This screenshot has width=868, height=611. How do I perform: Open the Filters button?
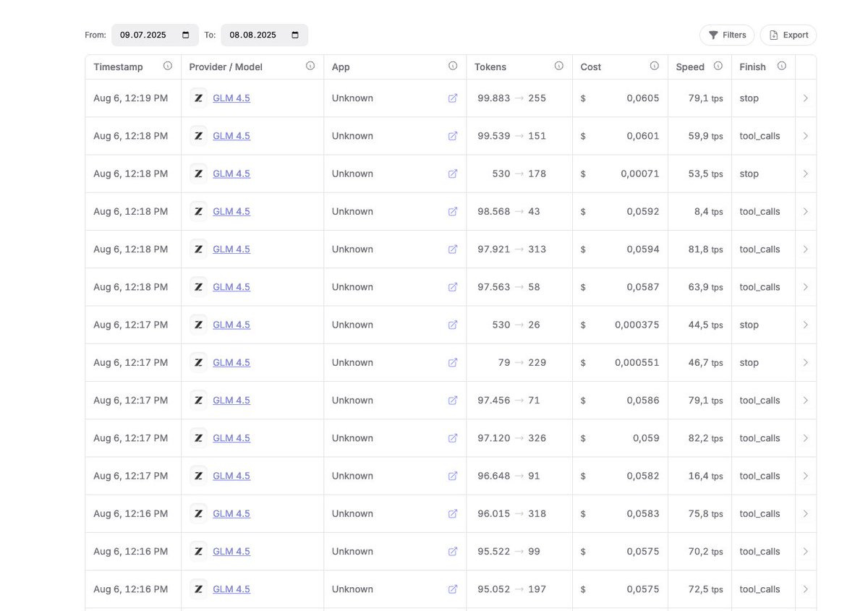click(x=727, y=35)
